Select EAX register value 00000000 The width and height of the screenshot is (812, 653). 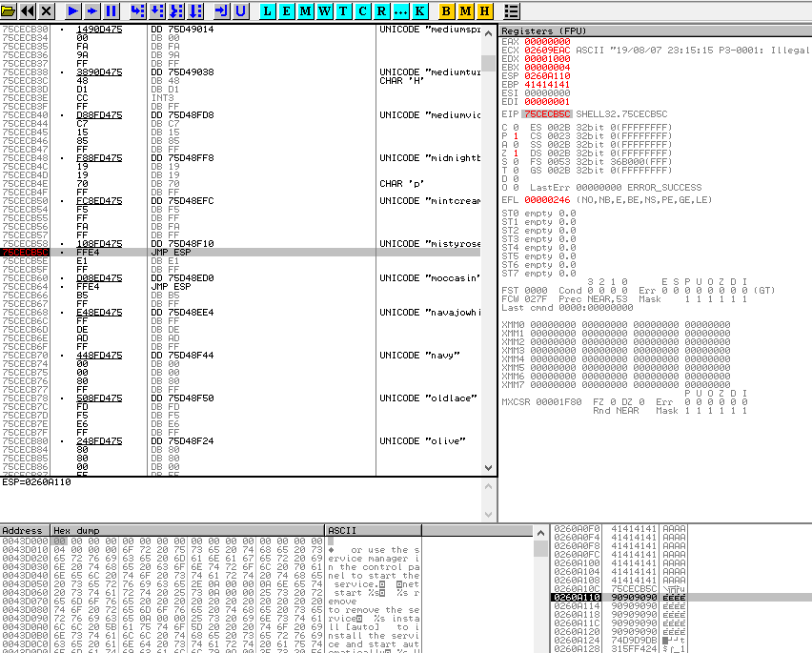tap(547, 41)
